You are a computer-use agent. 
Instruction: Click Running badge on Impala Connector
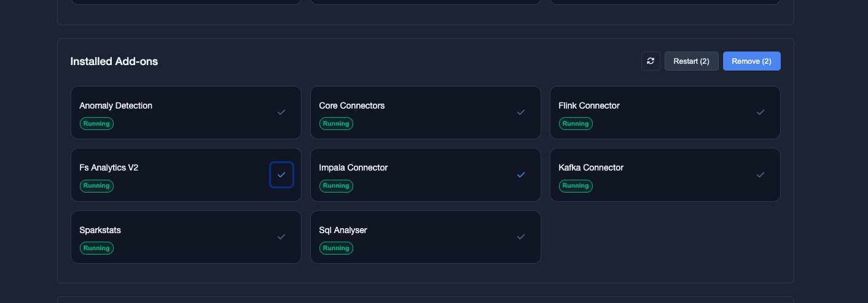click(x=336, y=185)
